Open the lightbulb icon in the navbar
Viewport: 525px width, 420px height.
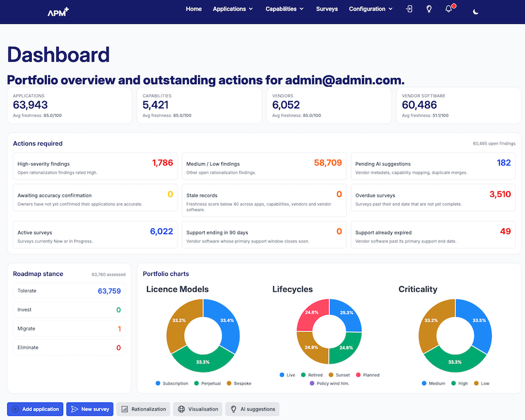pyautogui.click(x=429, y=9)
